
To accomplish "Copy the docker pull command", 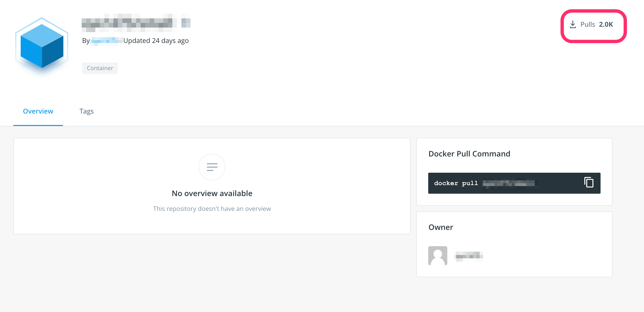I will click(x=588, y=183).
